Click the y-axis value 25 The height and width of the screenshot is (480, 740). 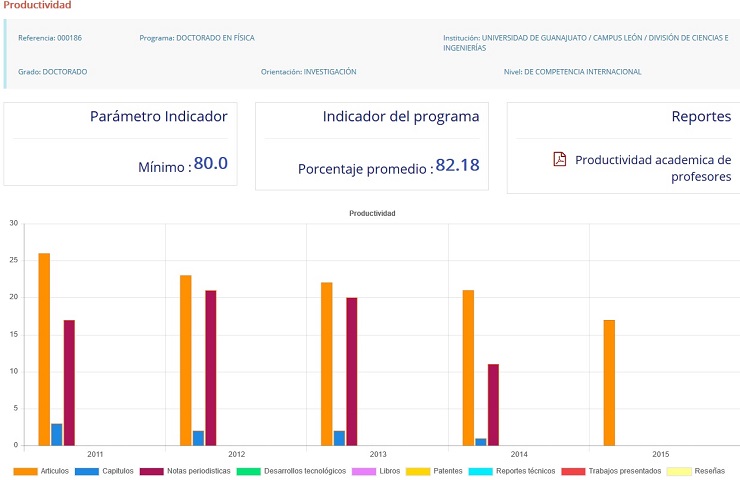click(14, 260)
